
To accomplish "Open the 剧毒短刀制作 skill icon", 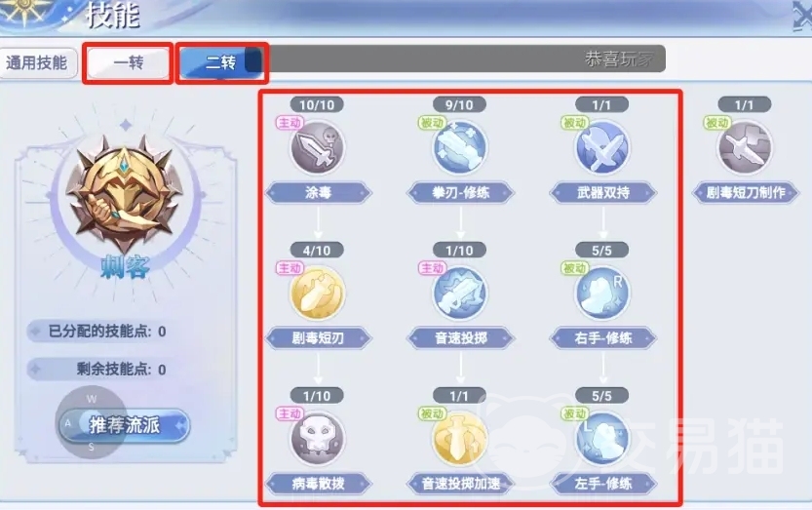I will [745, 147].
